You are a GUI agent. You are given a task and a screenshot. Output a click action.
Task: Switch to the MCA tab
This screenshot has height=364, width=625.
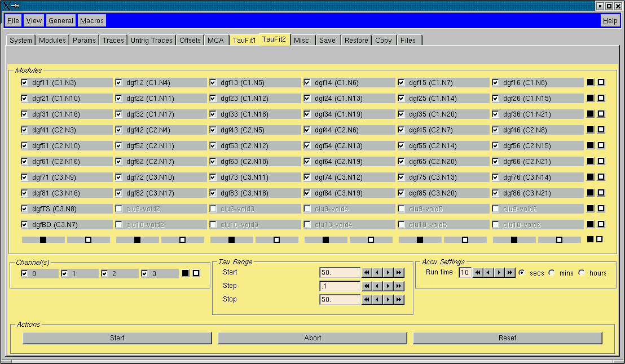(215, 40)
